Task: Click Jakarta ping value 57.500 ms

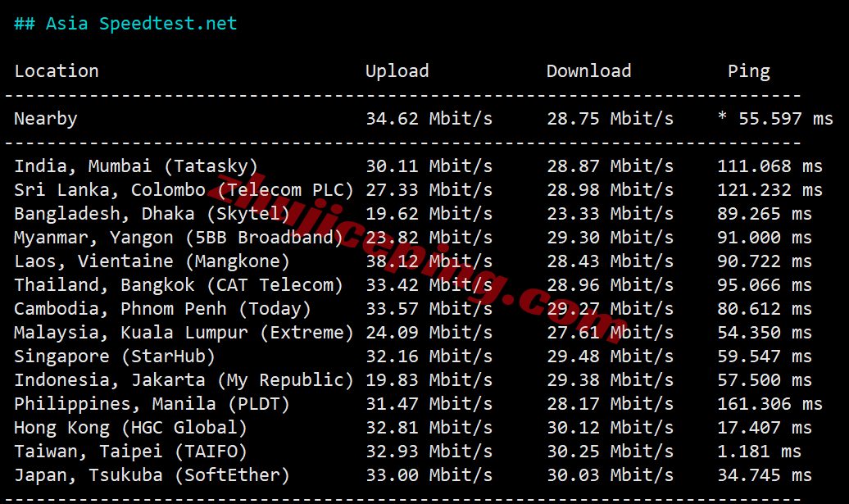Action: 765,380
